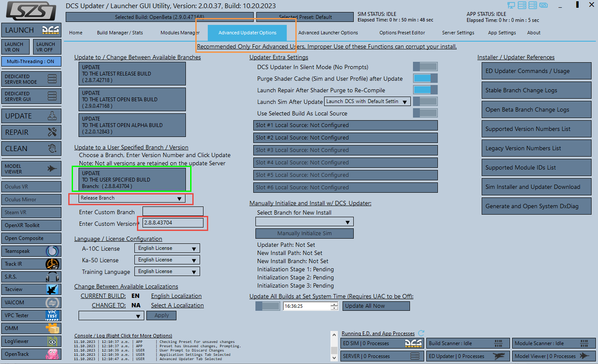The width and height of the screenshot is (598, 364).
Task: Open the Model Viewer sidebar button
Action: 31,169
